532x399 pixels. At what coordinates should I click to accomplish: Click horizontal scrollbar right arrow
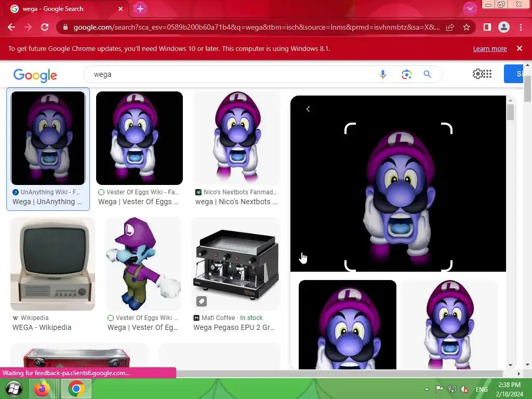tap(519, 374)
